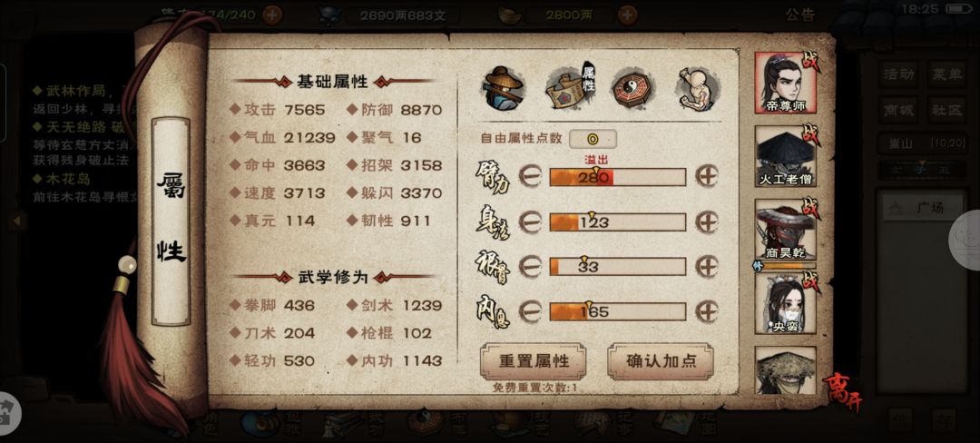The width and height of the screenshot is (980, 443).
Task: Click the 确认加点 button
Action: 661,361
